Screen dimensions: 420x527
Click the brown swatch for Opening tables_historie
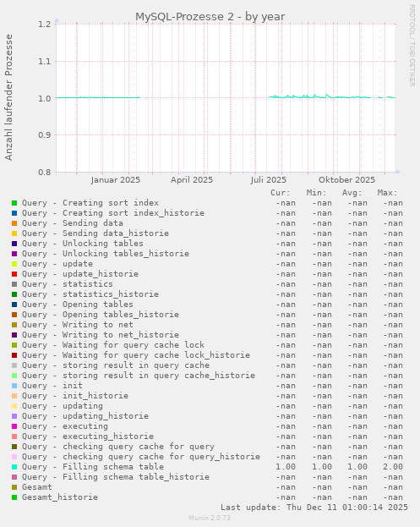(x=14, y=315)
